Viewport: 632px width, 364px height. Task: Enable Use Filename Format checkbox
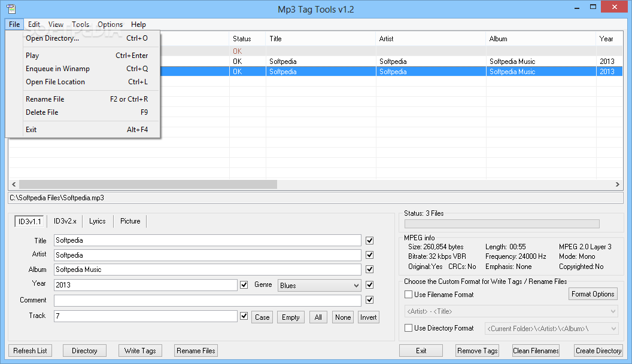[408, 294]
